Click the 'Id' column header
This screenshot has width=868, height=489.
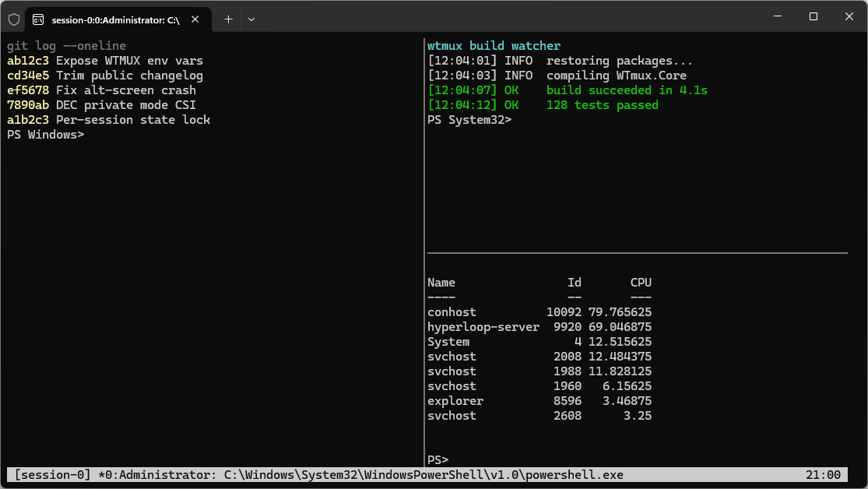coord(575,283)
